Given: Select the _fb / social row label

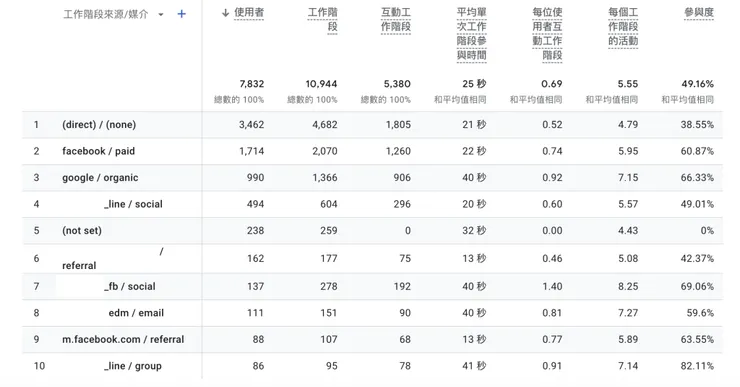Looking at the screenshot, I should 130,286.
